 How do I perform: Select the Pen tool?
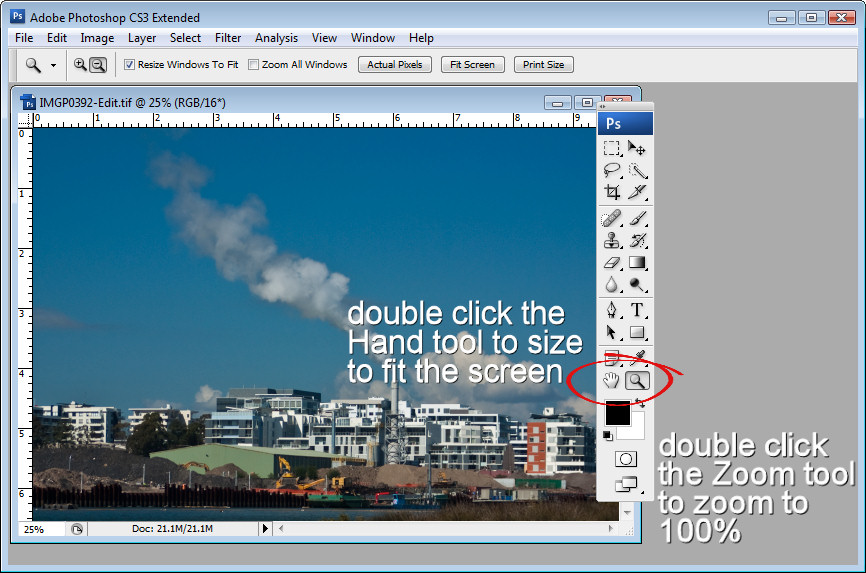click(611, 310)
